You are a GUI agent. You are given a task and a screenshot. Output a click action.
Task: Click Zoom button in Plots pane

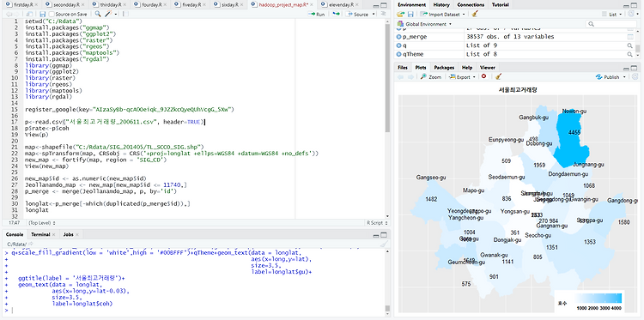(x=431, y=76)
